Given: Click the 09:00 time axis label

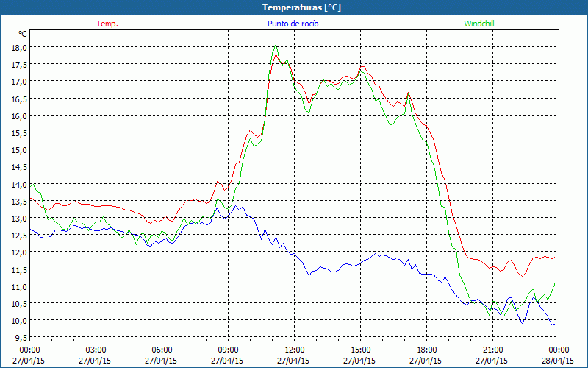Looking at the screenshot, I should point(228,350).
